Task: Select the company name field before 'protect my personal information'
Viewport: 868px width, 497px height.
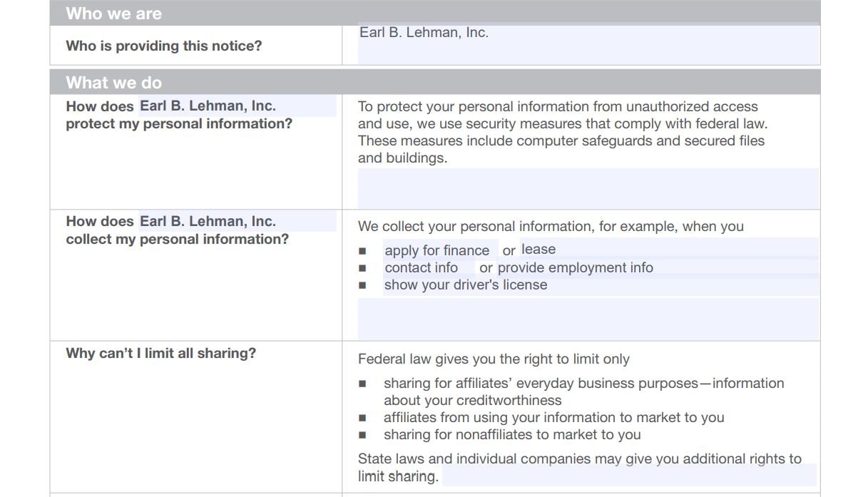Action: click(x=237, y=106)
